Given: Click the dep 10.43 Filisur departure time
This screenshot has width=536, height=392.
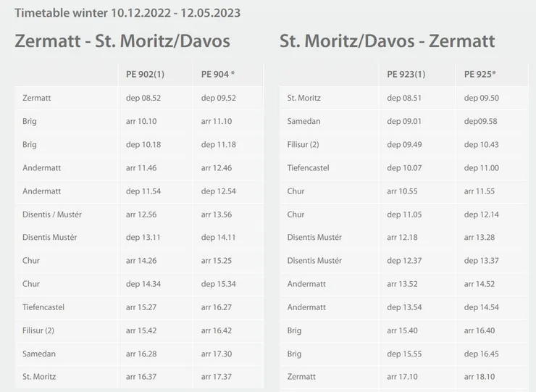Looking at the screenshot, I should pos(481,145).
